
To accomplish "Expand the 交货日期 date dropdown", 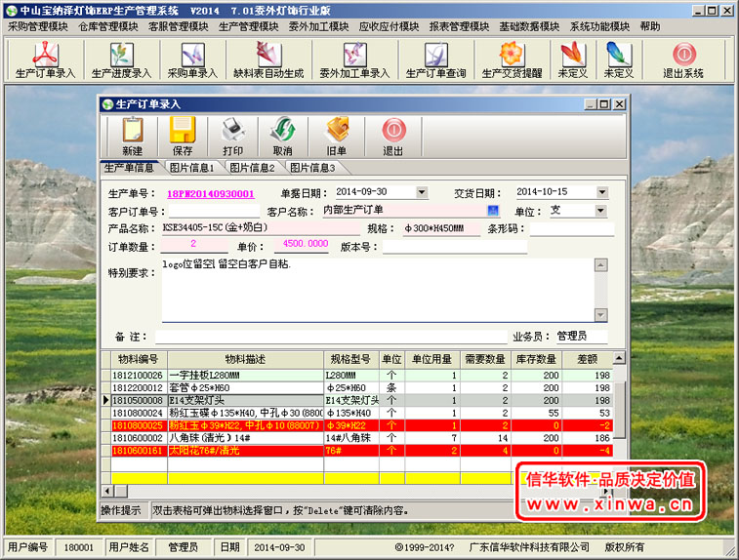I will click(x=601, y=192).
